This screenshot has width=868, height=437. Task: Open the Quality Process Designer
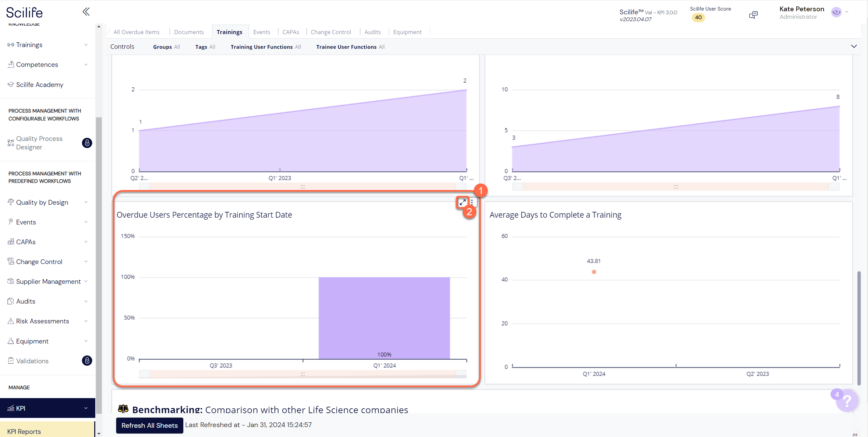click(39, 143)
